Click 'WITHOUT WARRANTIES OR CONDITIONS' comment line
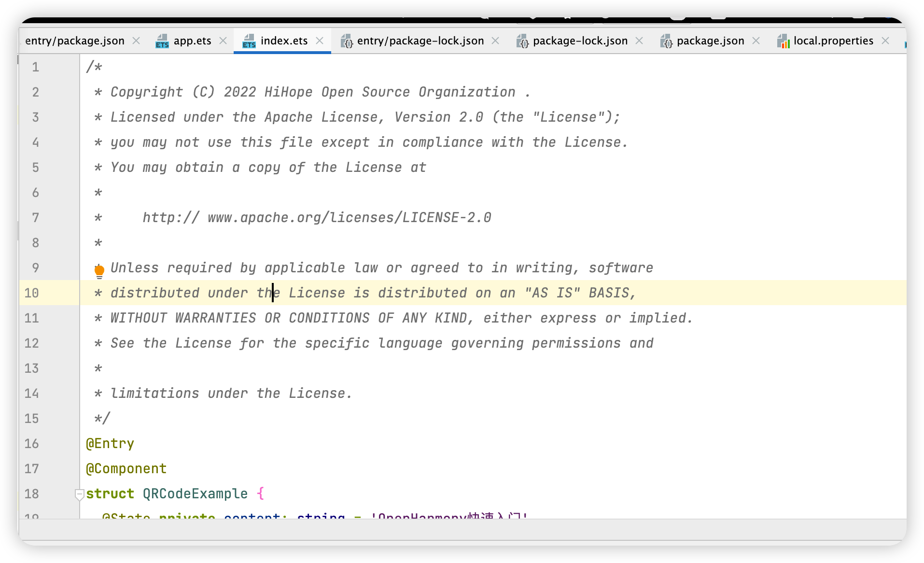Screen dimensions: 924x563 point(393,318)
